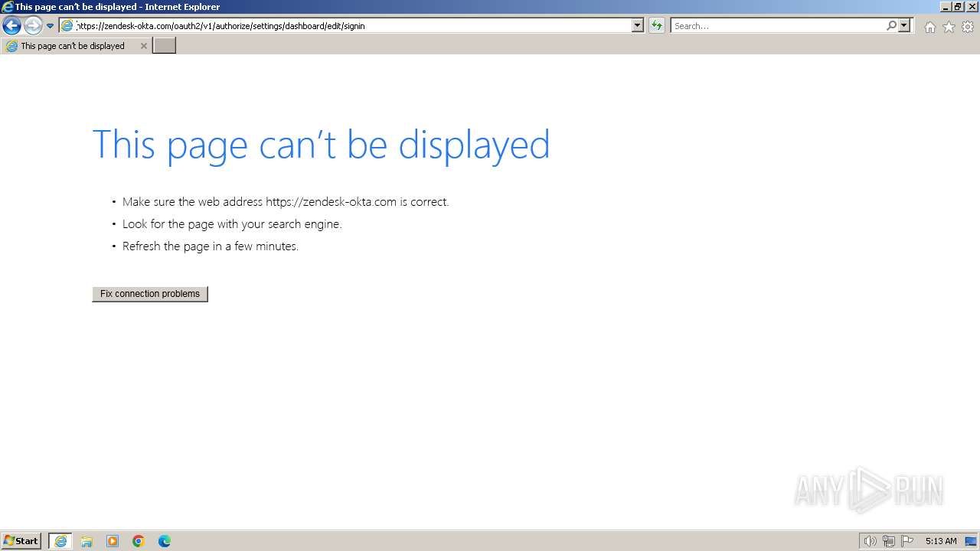Select the 'This page can't be displayed' tab

tap(76, 46)
